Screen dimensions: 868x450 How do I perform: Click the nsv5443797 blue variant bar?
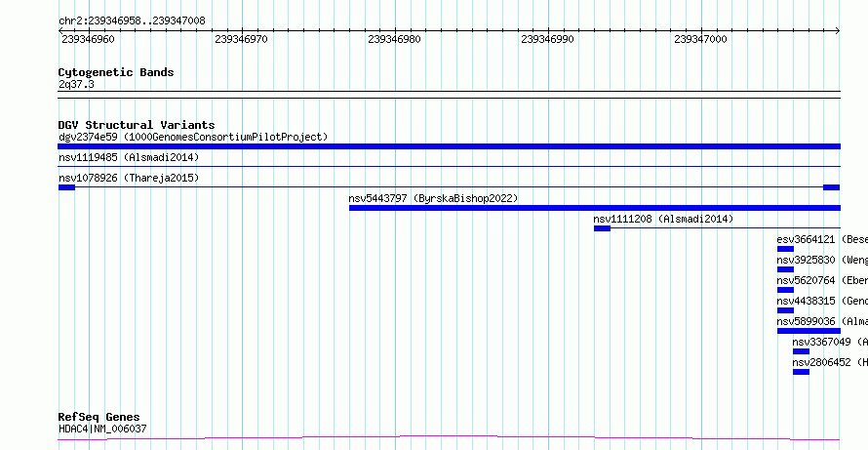point(595,208)
